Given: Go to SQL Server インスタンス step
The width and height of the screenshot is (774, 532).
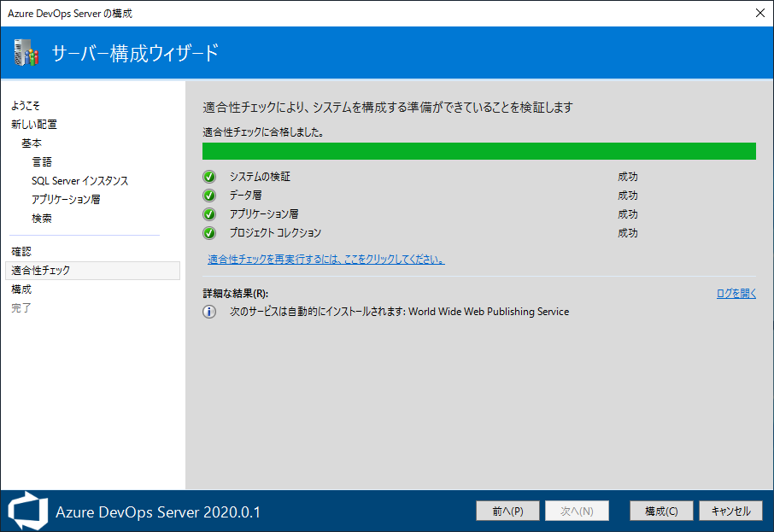Looking at the screenshot, I should [x=79, y=181].
